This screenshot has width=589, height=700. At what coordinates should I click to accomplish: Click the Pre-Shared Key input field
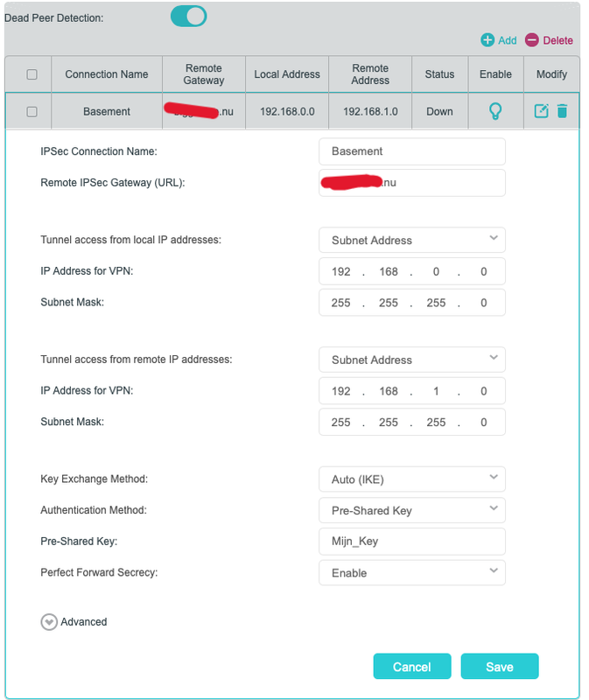(412, 542)
